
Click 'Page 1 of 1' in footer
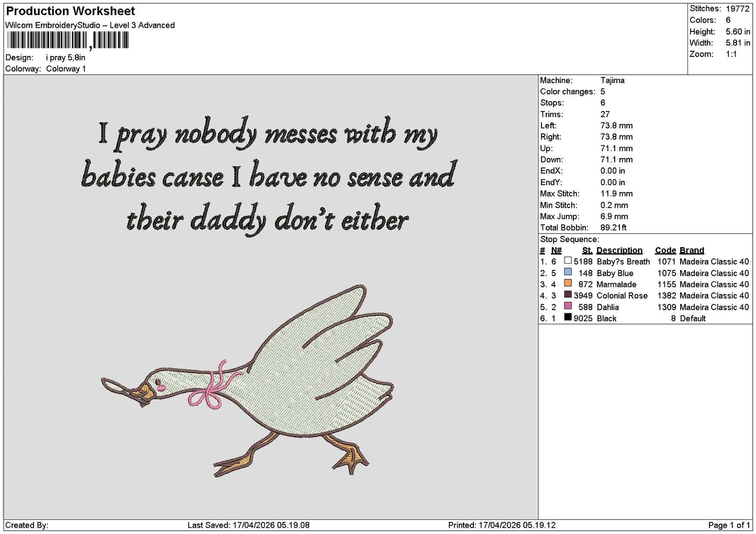729,525
